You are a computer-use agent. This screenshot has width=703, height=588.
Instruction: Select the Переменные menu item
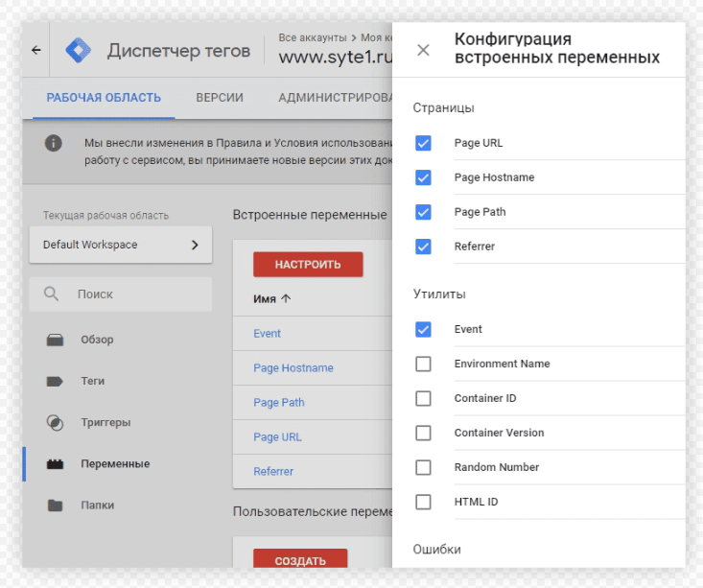(x=115, y=464)
